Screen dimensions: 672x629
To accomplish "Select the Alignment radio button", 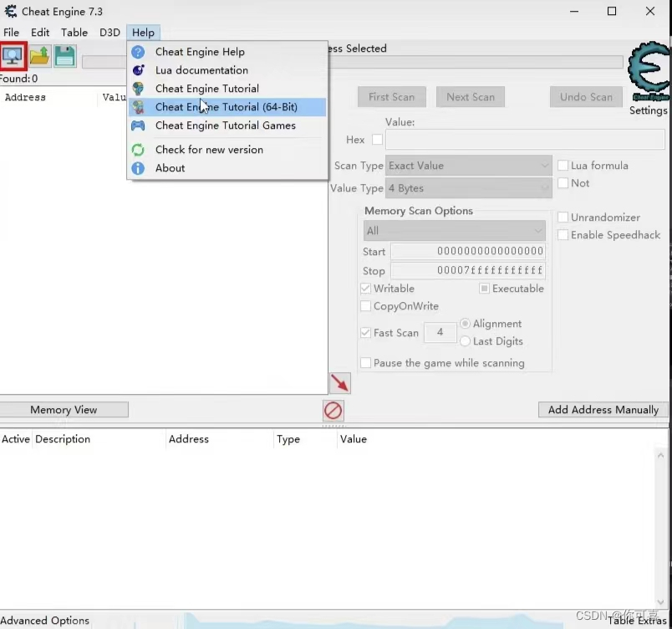I will 465,324.
